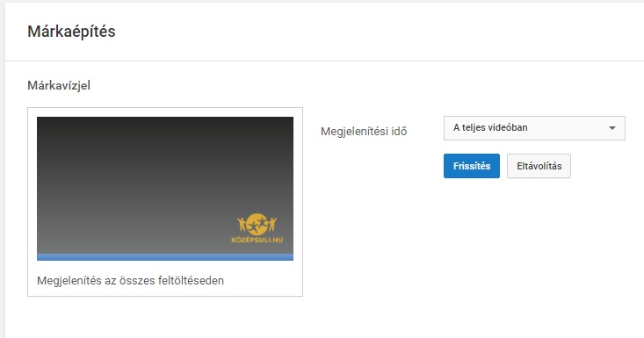Click the blue Frissítés button
This screenshot has width=644, height=338.
tap(472, 166)
